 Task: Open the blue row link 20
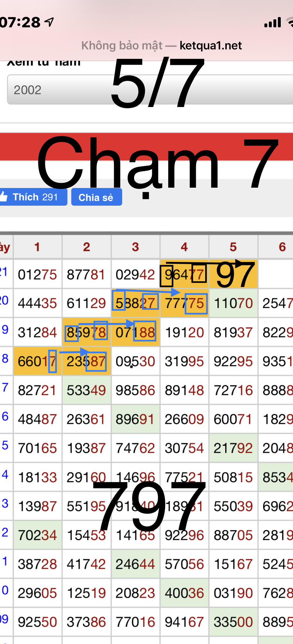[4, 301]
